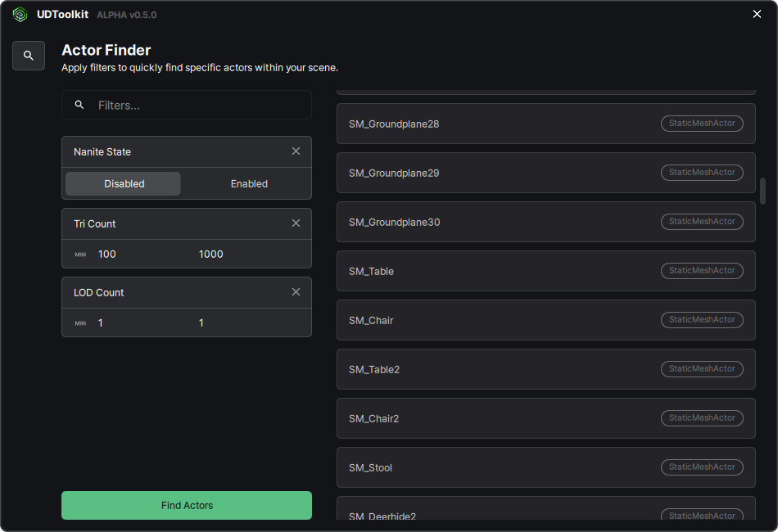Click the StaticMeshActor tag on SM_Groundplane28

[702, 124]
